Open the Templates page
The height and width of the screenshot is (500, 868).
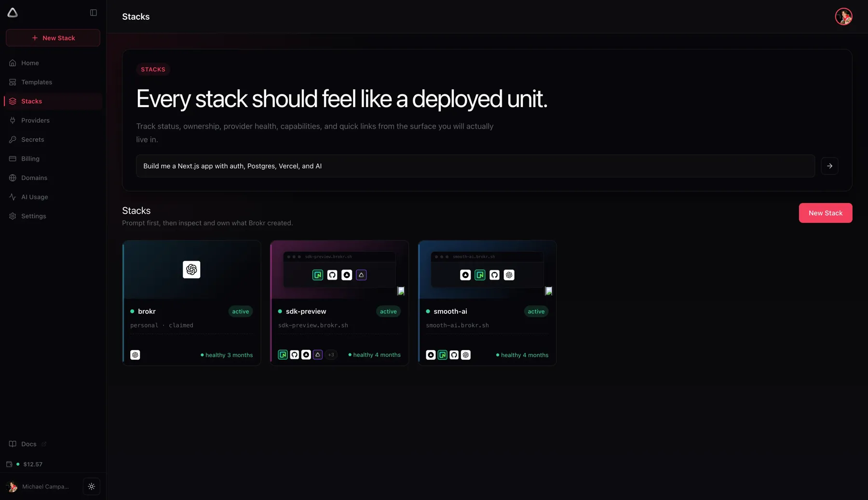[x=53, y=82]
